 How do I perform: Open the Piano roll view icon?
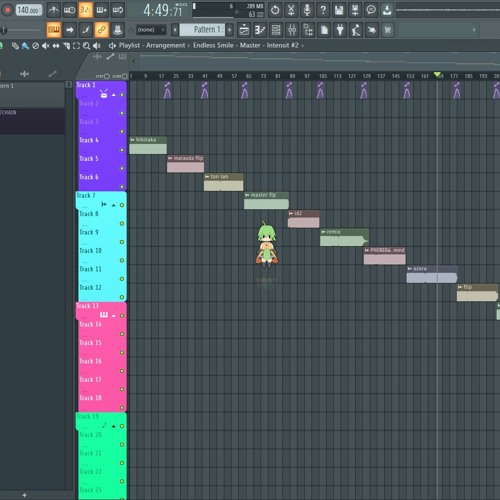[260, 30]
